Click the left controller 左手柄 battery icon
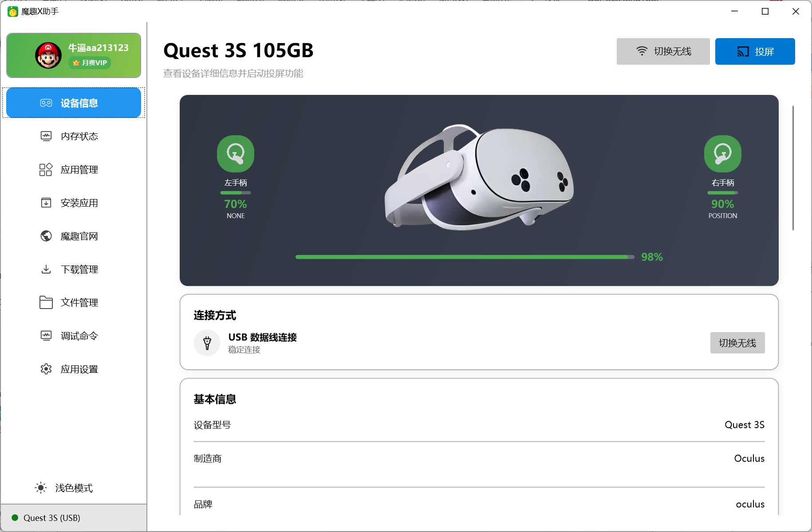 235,153
